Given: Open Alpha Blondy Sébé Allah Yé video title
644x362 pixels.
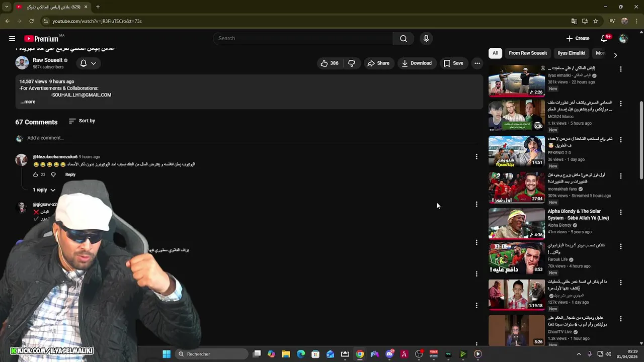Looking at the screenshot, I should 578,215.
